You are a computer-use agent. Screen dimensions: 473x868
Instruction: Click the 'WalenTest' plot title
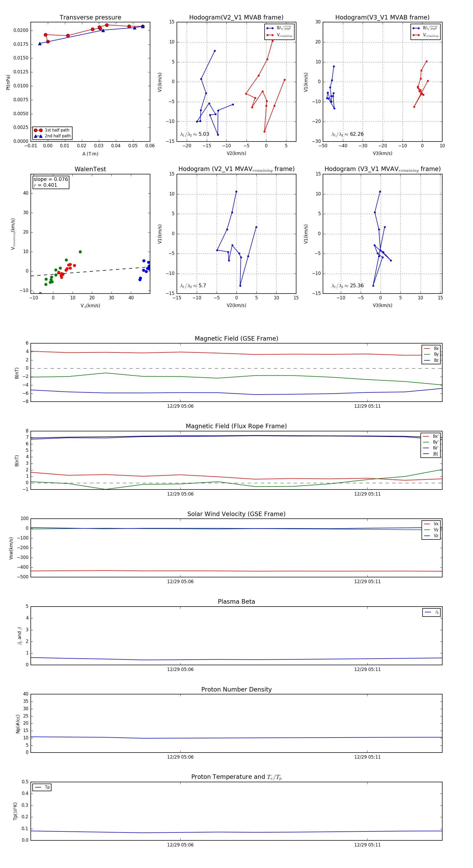[x=90, y=169]
